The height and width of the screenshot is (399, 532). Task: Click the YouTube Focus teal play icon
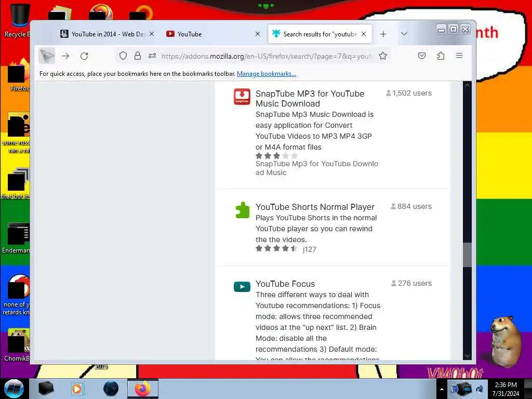coord(242,287)
